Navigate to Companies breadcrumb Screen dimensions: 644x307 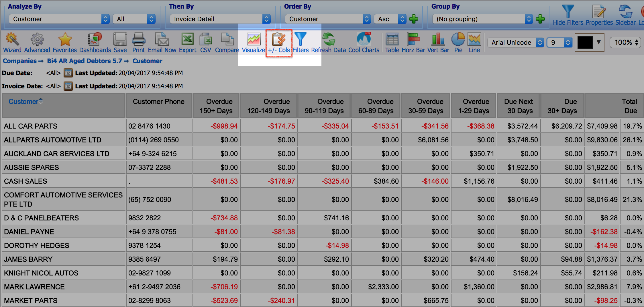tap(19, 61)
